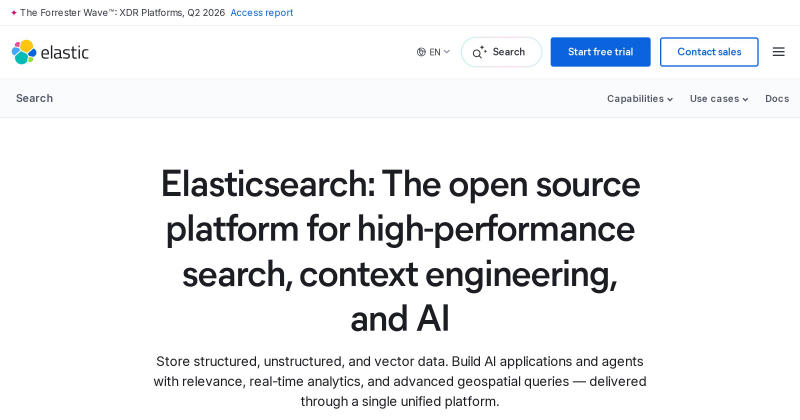Screen dimensions: 800x420
Task: Click the 'Store structured, unstructured' description paragraph
Action: tap(400, 381)
